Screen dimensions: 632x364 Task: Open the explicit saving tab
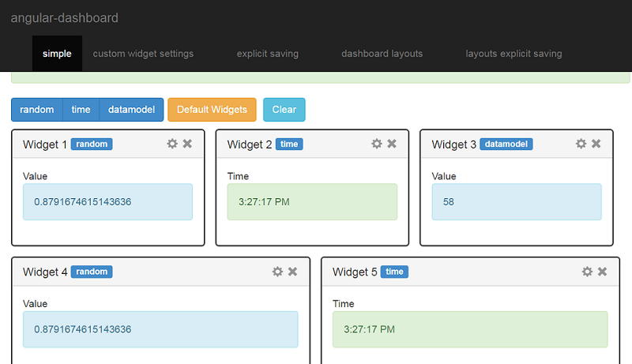[x=268, y=54]
